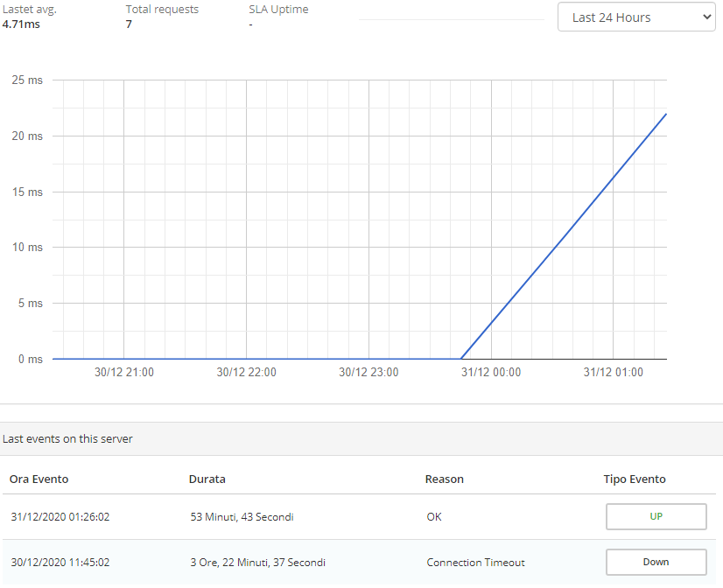This screenshot has height=588, width=723.
Task: Select the Reason column header
Action: pos(444,479)
